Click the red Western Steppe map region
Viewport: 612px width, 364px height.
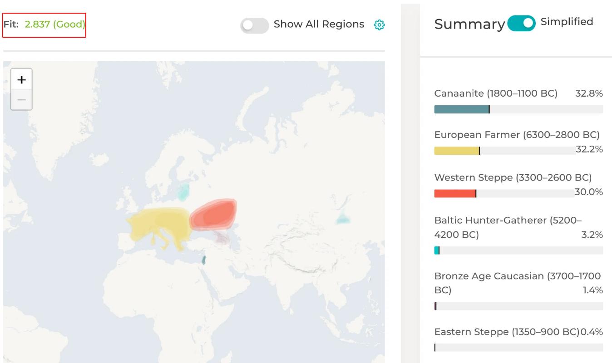click(214, 214)
